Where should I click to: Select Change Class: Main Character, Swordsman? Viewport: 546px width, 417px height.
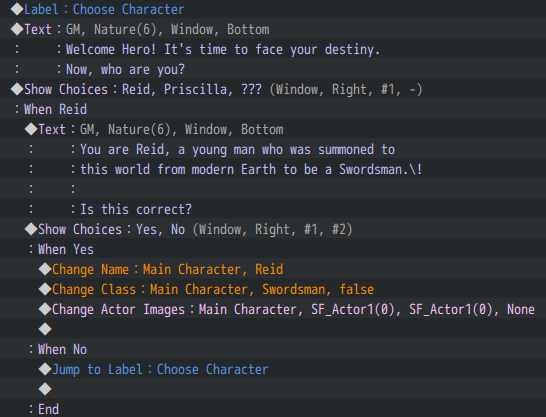pos(273,289)
